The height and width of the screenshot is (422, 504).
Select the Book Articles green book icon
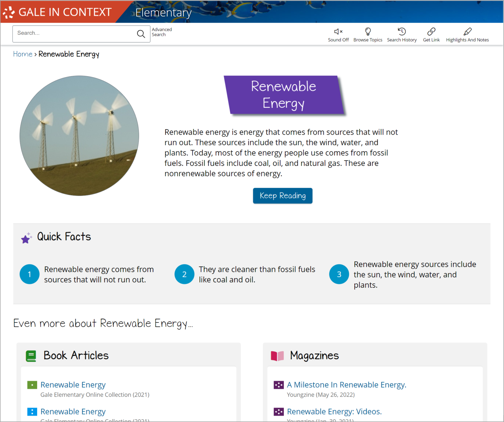(x=31, y=356)
